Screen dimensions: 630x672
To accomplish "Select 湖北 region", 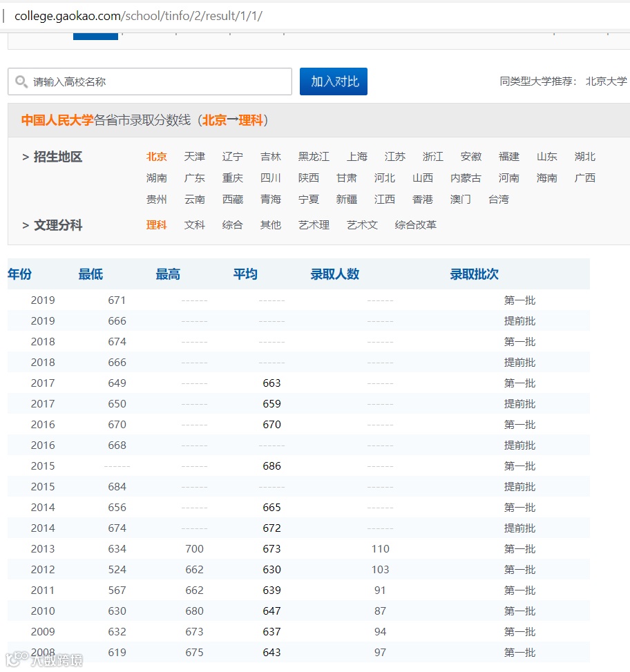I will pos(585,156).
